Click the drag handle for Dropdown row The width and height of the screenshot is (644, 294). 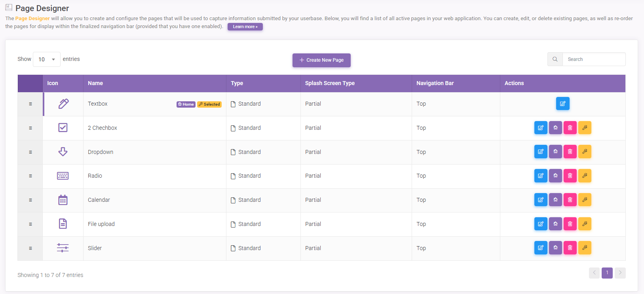30,152
